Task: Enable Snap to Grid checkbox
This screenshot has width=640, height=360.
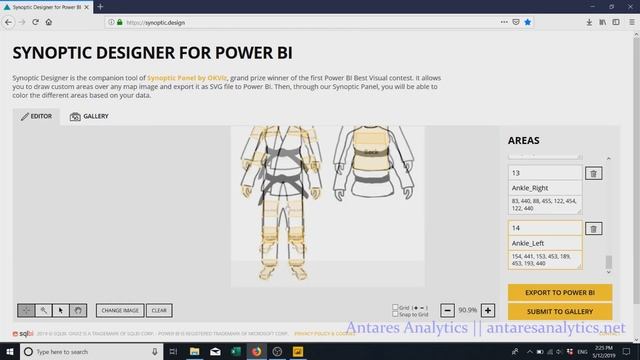Action: click(395, 314)
